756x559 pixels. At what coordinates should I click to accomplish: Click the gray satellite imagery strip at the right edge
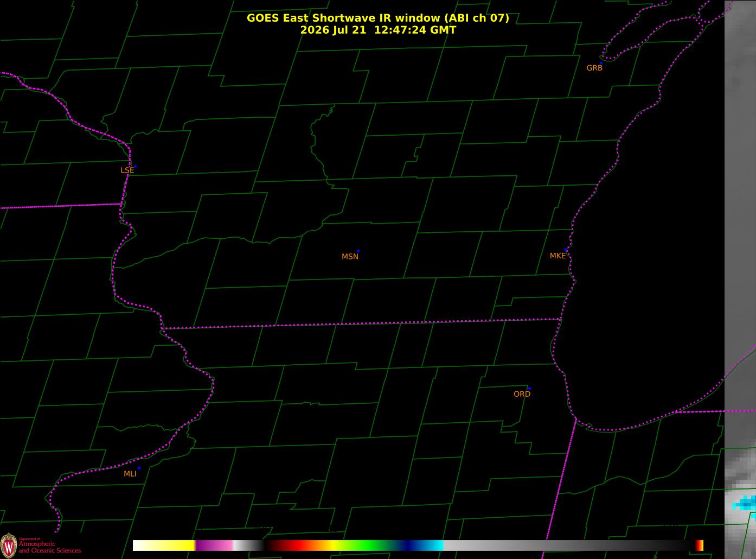pos(740,271)
